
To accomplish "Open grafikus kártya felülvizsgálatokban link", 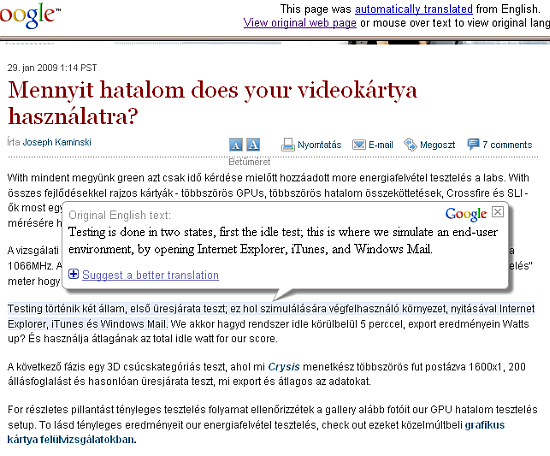I will pos(256,432).
